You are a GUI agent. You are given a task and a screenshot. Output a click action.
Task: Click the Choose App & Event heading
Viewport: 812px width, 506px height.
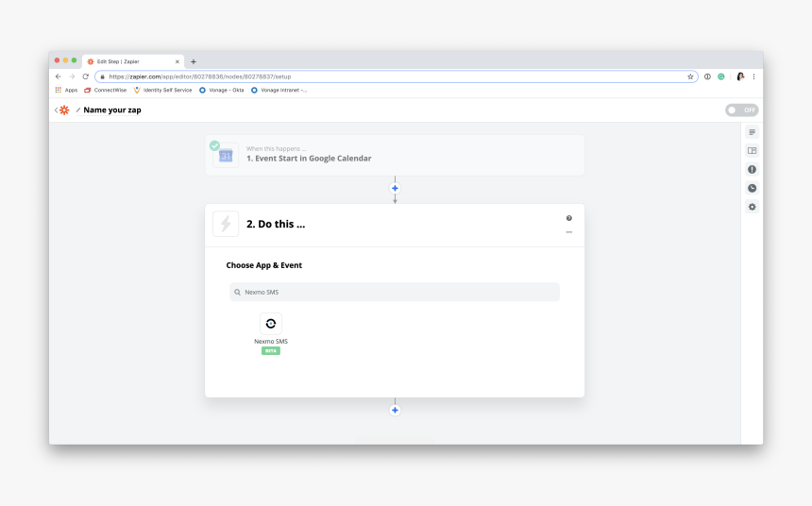[264, 265]
